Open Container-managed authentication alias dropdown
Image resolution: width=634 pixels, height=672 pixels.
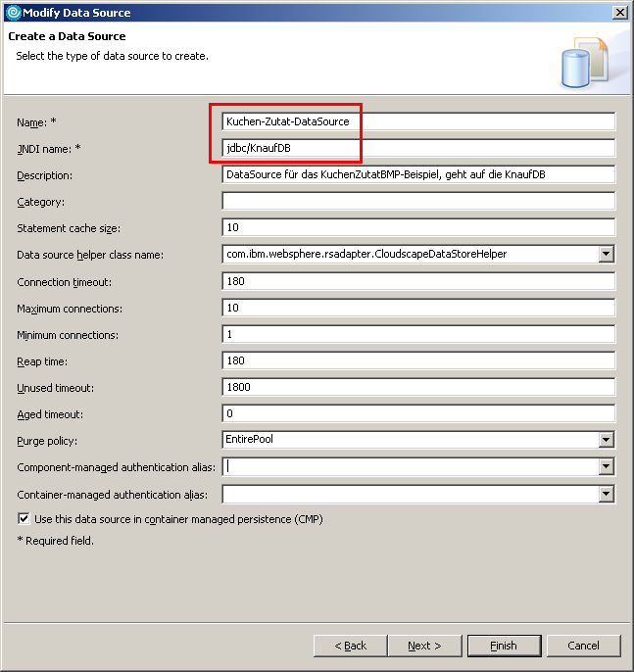coord(607,494)
